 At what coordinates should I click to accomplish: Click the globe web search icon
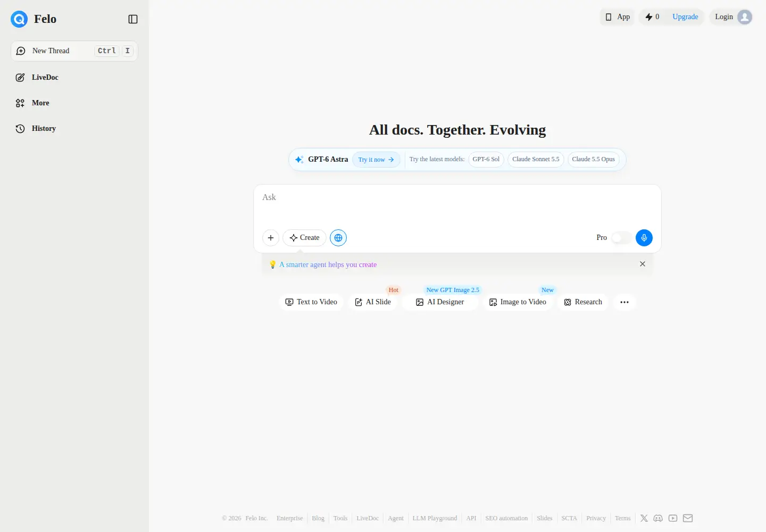click(338, 238)
